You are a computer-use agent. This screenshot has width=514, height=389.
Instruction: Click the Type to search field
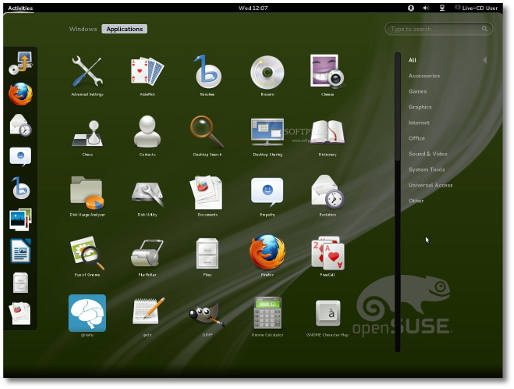pos(439,29)
